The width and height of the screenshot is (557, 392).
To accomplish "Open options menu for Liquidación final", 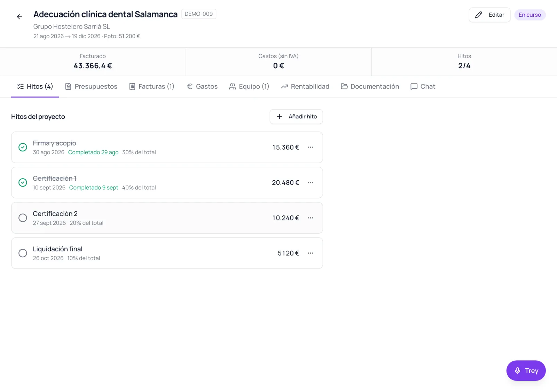I will pos(311,253).
